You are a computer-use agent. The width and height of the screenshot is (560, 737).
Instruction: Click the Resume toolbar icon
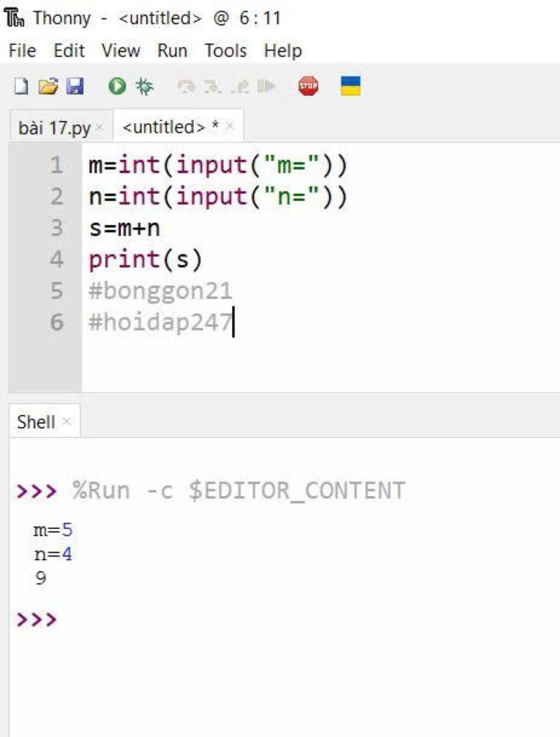(266, 86)
